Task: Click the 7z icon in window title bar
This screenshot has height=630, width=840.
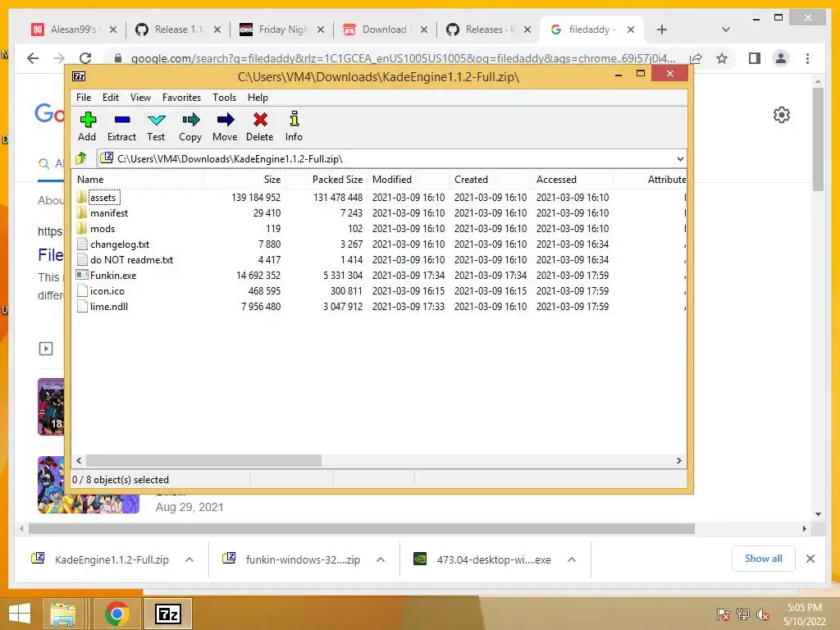Action: pos(79,76)
